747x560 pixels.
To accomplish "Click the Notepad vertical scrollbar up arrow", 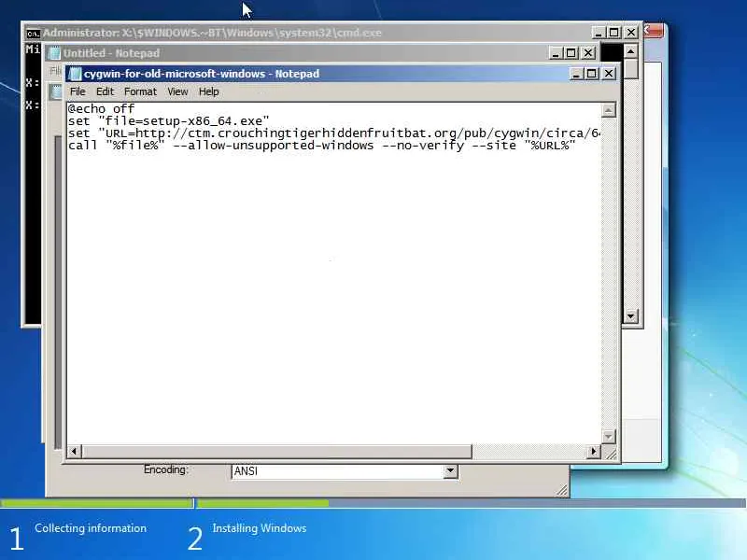I will click(x=609, y=110).
